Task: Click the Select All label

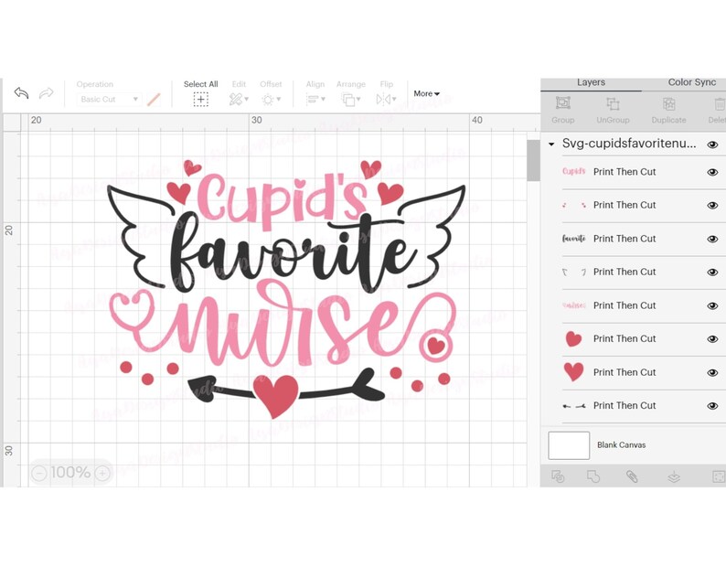Action: [x=200, y=84]
